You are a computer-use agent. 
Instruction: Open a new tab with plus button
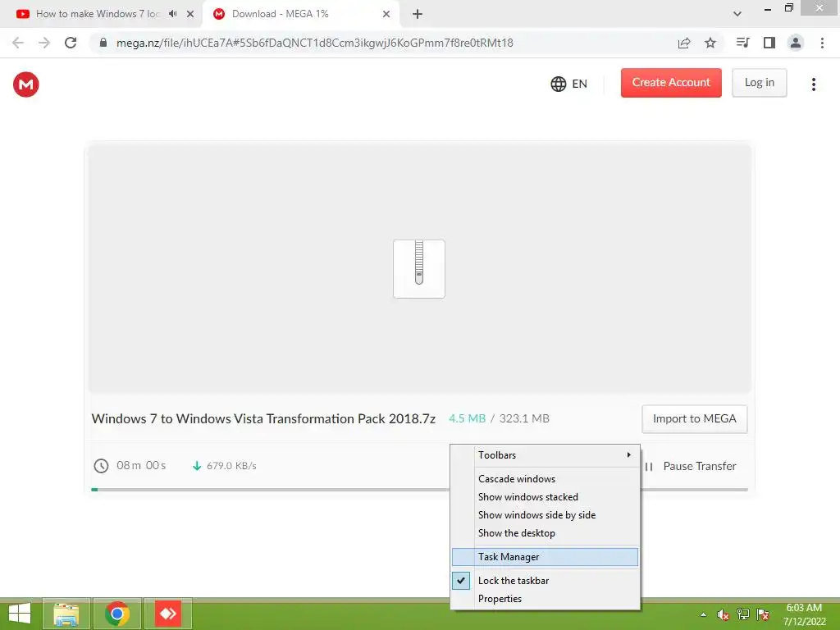[x=418, y=14]
